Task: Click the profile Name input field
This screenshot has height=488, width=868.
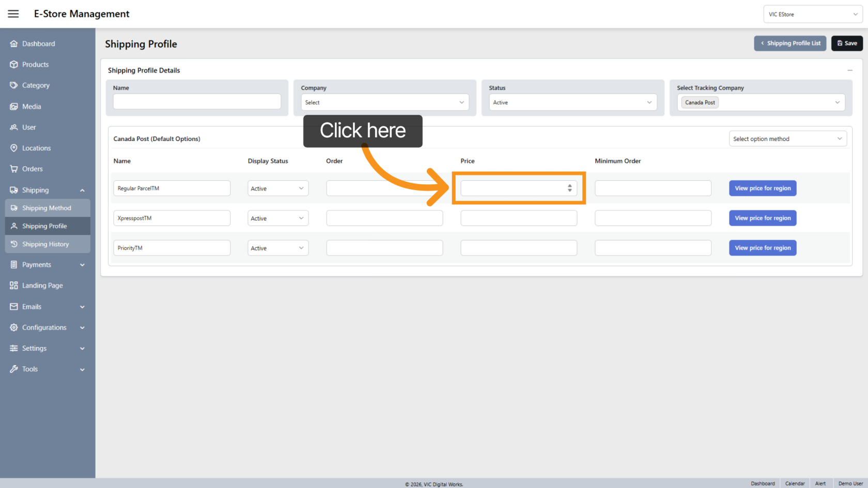Action: click(197, 101)
